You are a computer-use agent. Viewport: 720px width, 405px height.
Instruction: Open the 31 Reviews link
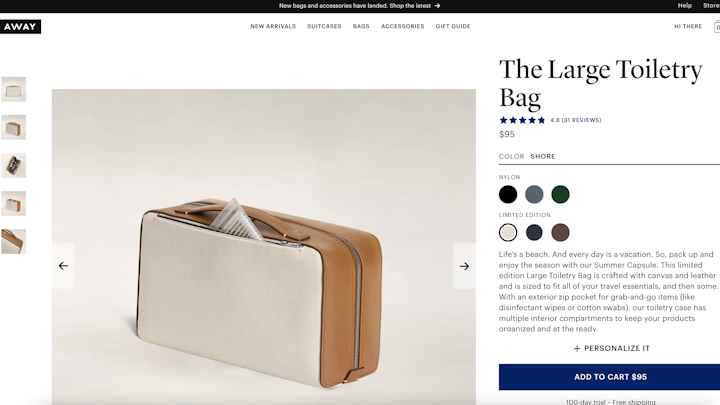(x=581, y=120)
